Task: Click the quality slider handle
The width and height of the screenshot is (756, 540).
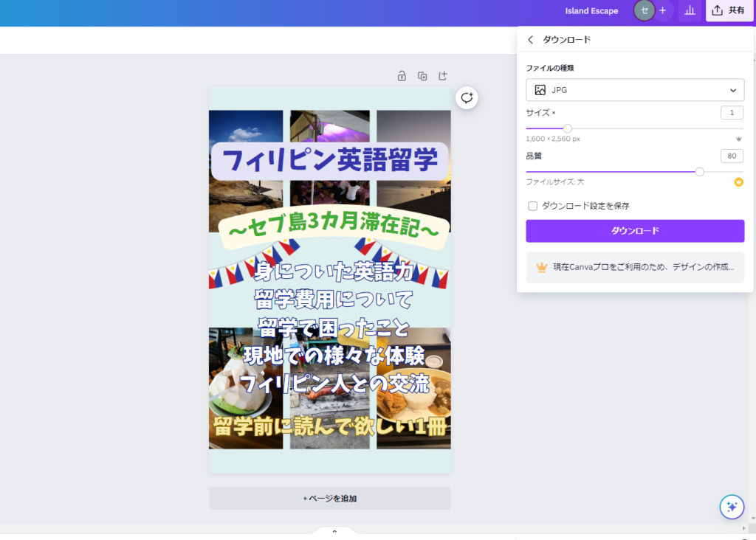Action: coord(699,172)
